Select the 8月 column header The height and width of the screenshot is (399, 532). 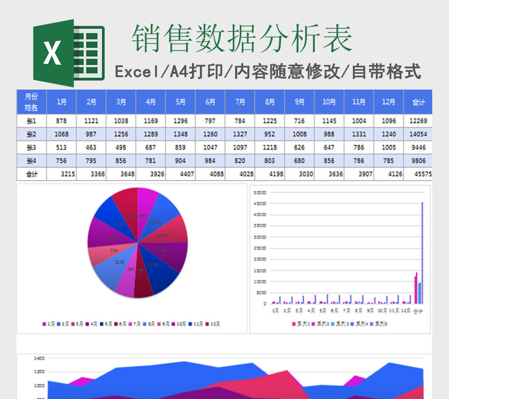click(x=270, y=102)
